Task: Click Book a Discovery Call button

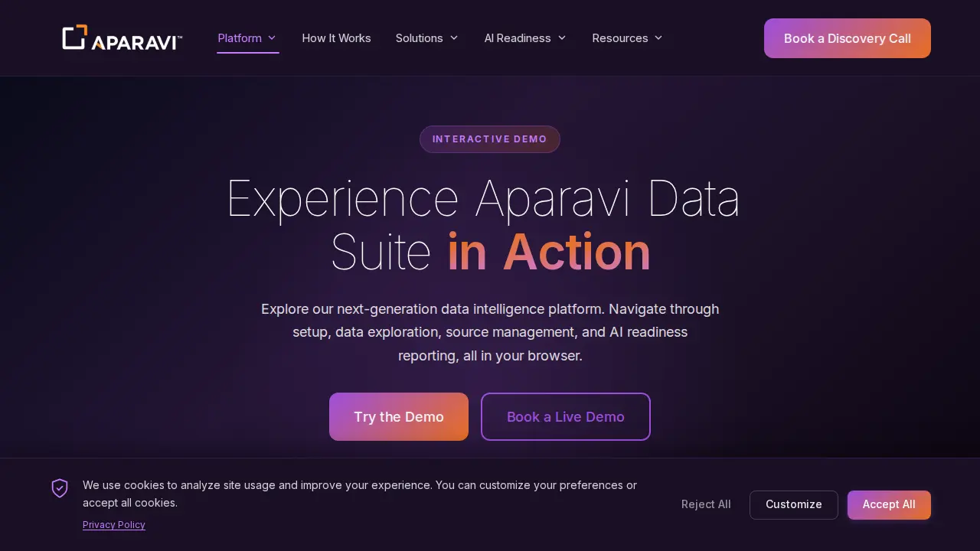Action: tap(848, 38)
